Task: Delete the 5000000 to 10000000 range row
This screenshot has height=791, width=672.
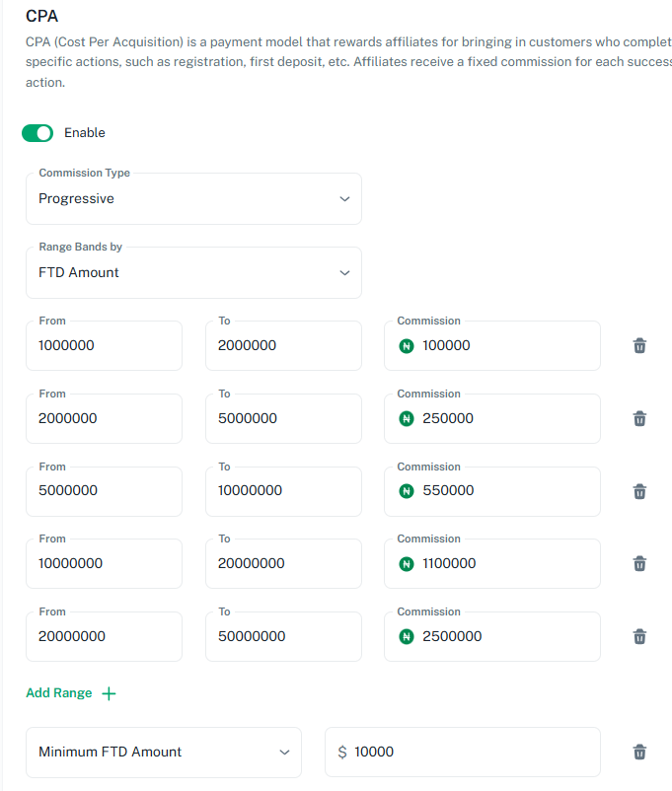Action: point(639,491)
